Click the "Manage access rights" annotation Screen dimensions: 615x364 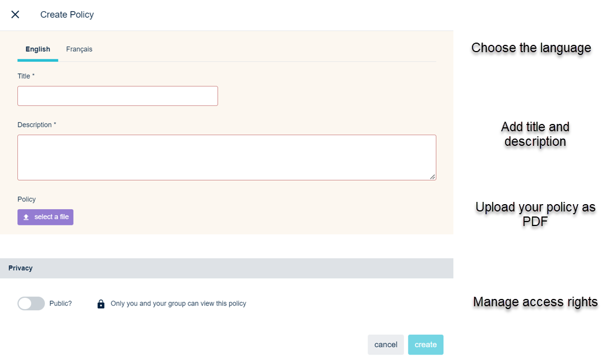coord(535,302)
